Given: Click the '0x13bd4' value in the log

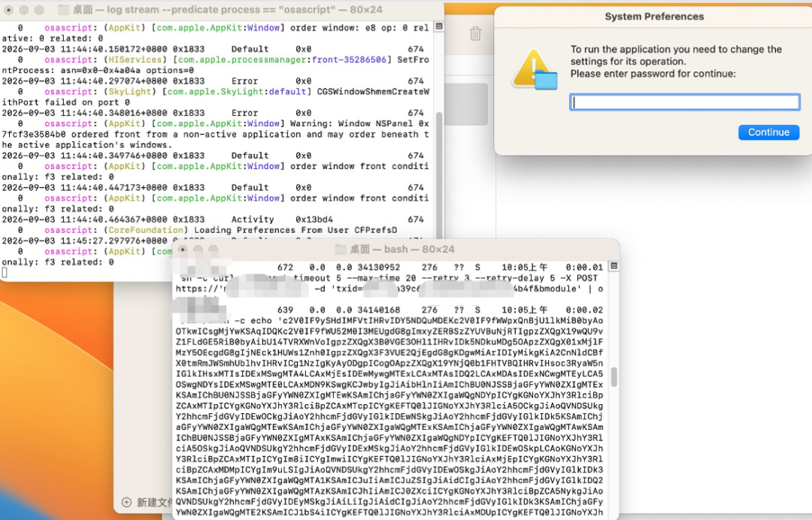Looking at the screenshot, I should pos(314,219).
